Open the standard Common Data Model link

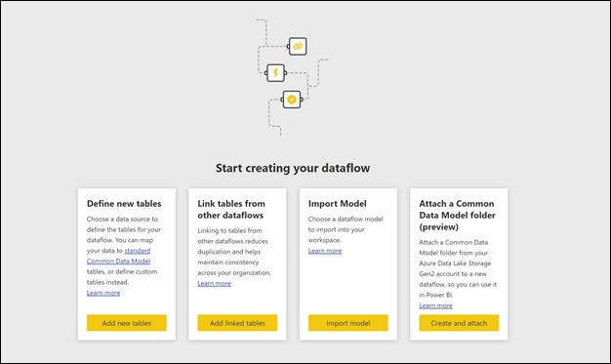(x=118, y=256)
